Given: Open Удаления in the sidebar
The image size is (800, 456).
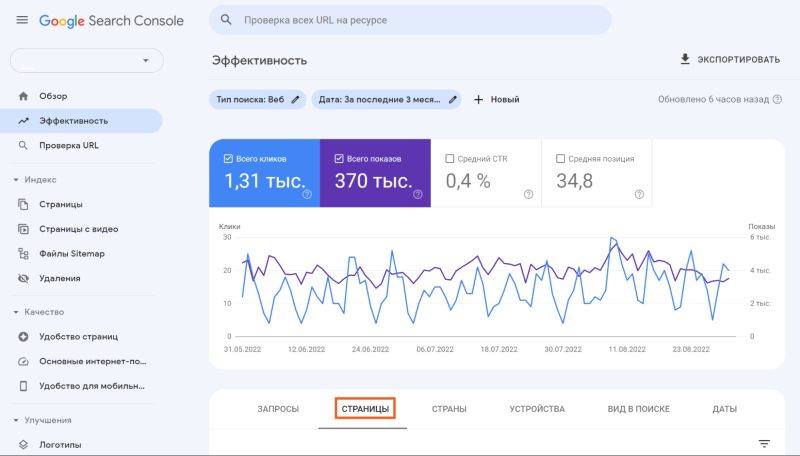Looking at the screenshot, I should point(82,278).
